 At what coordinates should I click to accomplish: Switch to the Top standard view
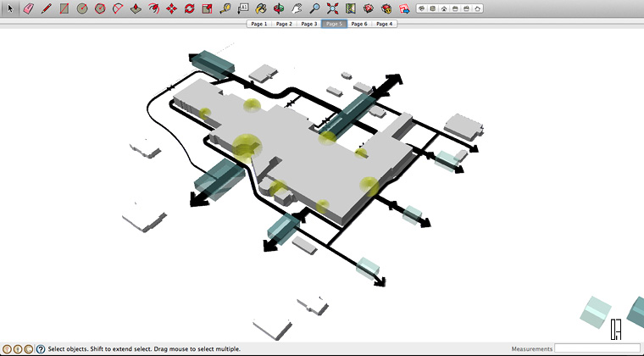pos(433,8)
